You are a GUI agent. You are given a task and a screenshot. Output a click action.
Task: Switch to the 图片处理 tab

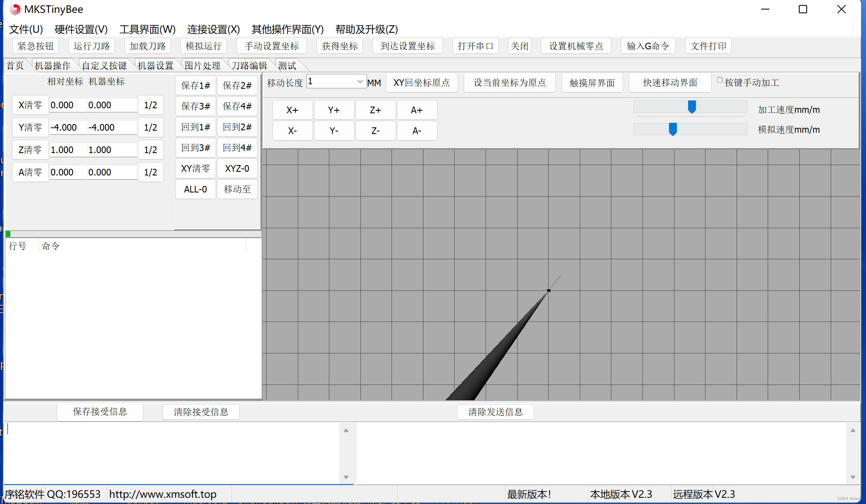click(202, 65)
